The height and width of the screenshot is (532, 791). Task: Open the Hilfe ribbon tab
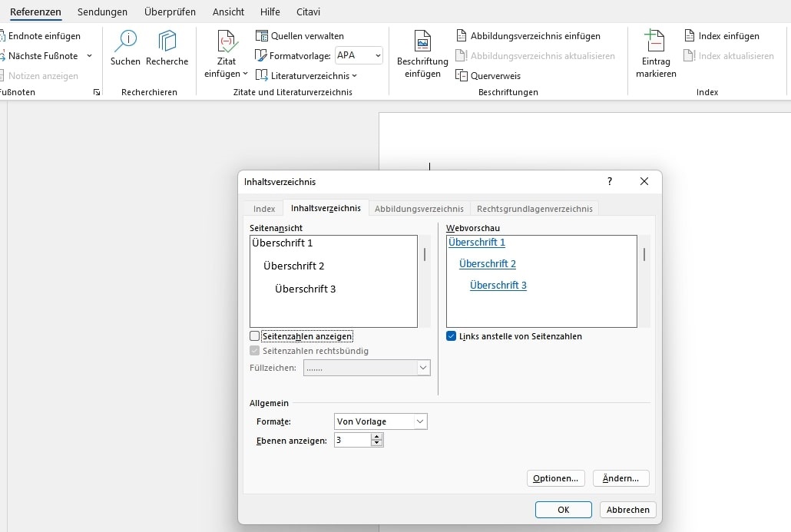coord(270,12)
